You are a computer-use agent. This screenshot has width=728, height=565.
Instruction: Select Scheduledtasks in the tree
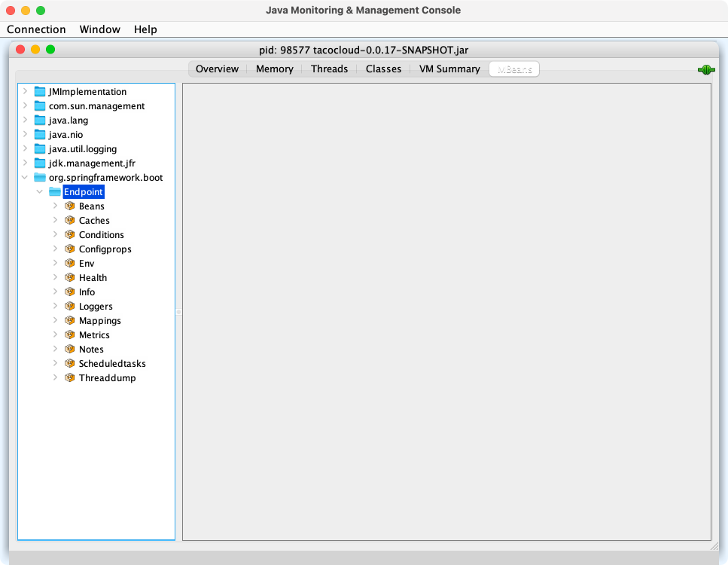tap(112, 364)
